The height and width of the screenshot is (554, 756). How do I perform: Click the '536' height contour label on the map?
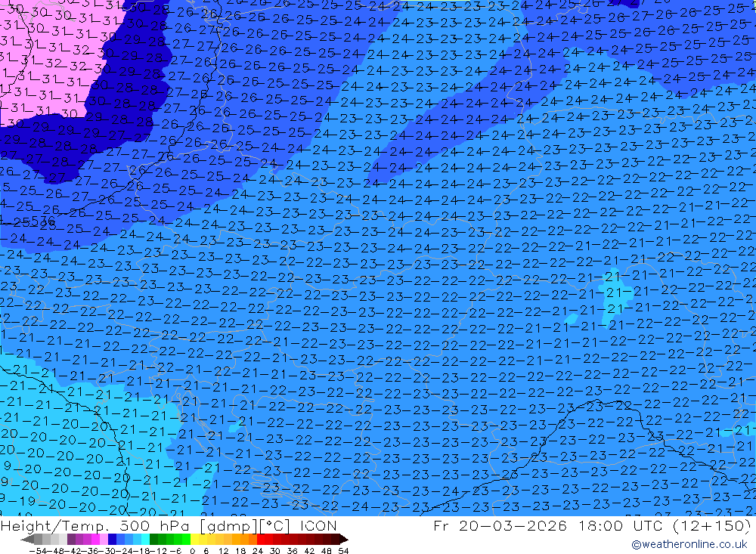[x=42, y=221]
